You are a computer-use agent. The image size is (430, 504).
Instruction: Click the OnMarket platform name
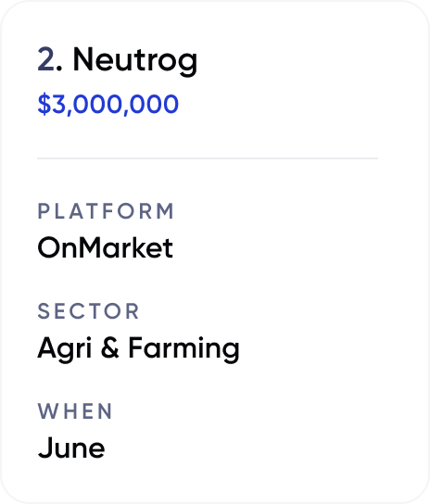click(x=105, y=247)
